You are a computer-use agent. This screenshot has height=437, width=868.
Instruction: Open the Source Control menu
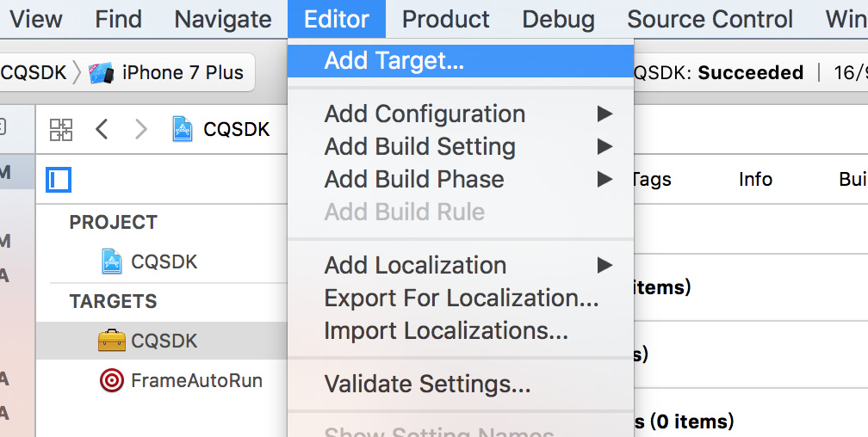[x=710, y=20]
